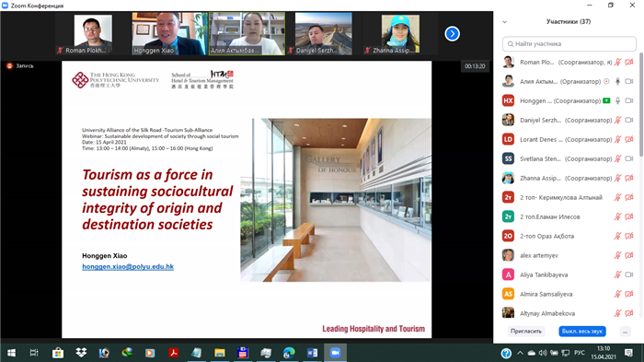Unmute alex artemyev's microphone
The width and height of the screenshot is (644, 362).
(617, 255)
